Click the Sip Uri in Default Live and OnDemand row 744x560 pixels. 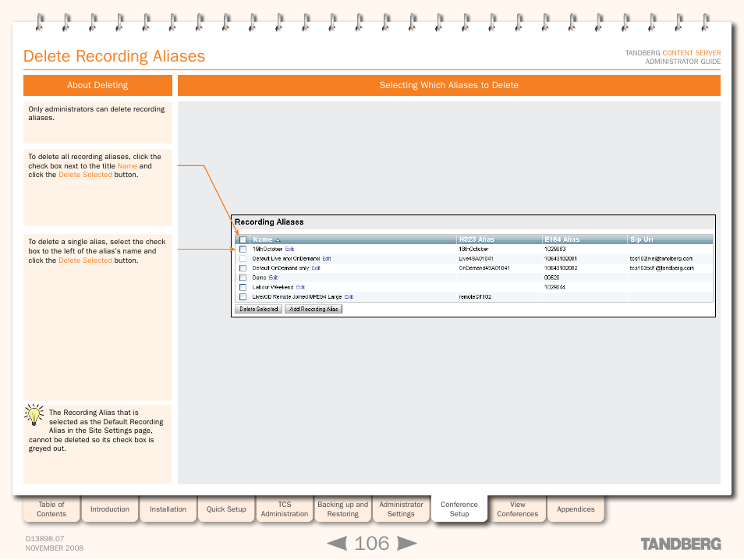point(661,259)
